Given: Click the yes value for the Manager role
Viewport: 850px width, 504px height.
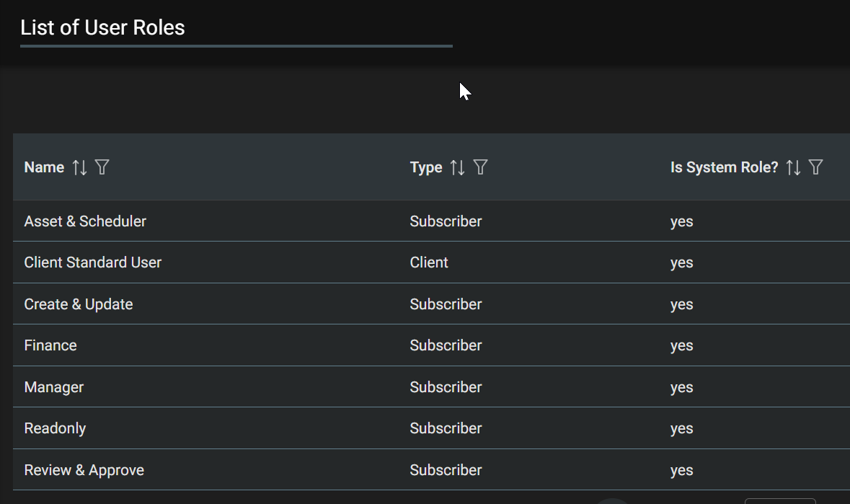Looking at the screenshot, I should pyautogui.click(x=681, y=387).
